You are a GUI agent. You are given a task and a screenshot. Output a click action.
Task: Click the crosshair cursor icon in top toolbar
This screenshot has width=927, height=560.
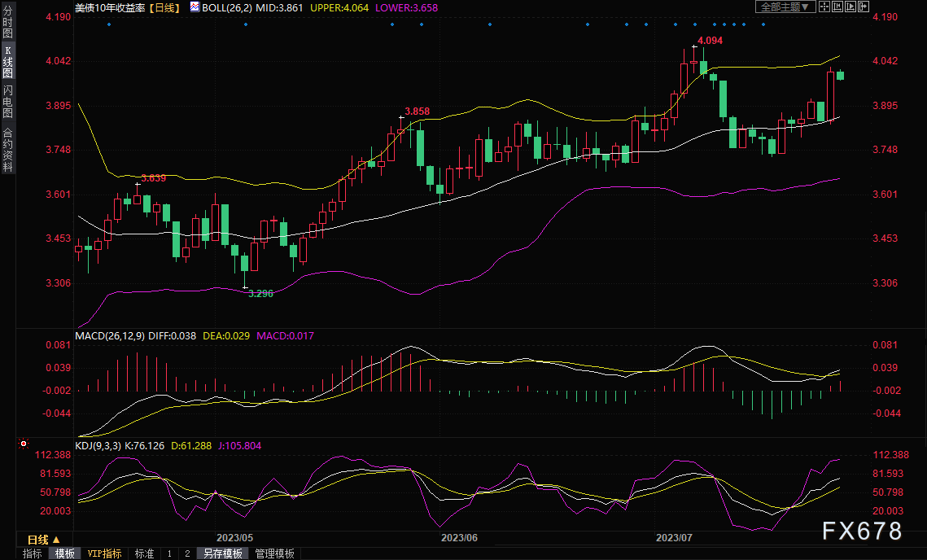coord(824,7)
